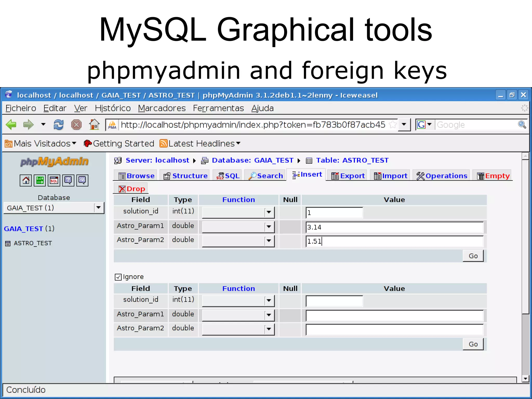
Task: Click inside the Google search box
Action: point(476,125)
